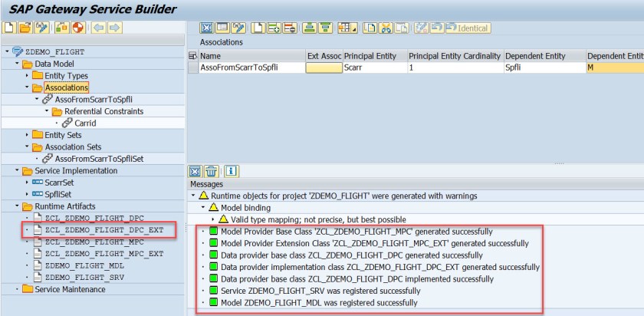This screenshot has width=644, height=316.
Task: Insert row with green plus icon
Action: pyautogui.click(x=274, y=28)
